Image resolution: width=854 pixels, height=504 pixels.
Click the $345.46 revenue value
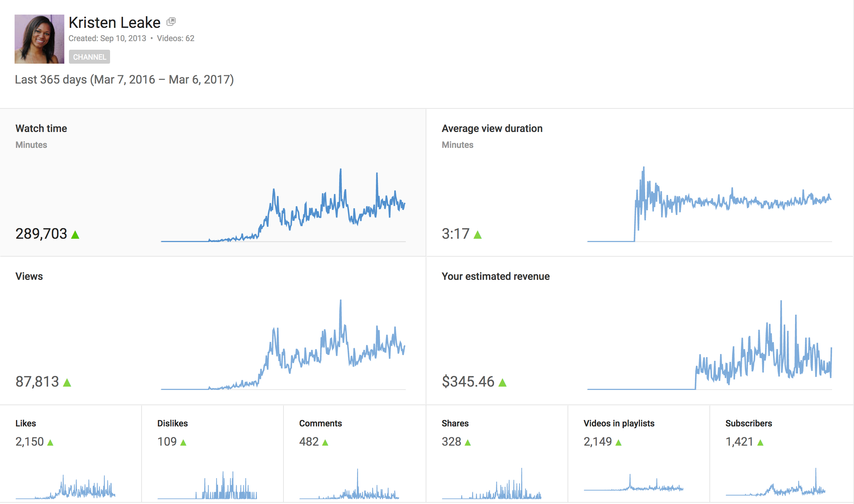[x=468, y=382]
